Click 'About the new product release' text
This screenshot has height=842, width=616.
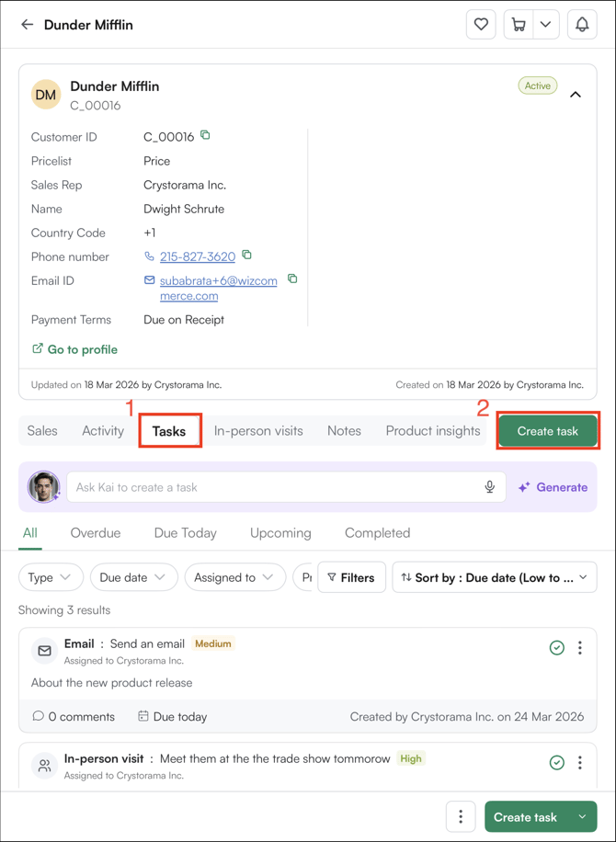click(111, 682)
